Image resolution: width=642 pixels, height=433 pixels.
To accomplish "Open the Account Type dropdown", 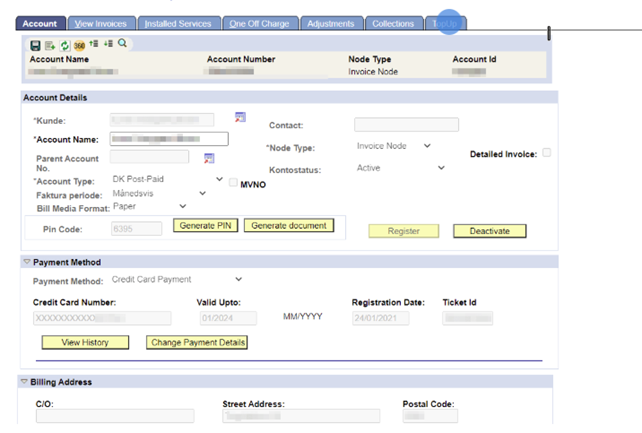I will coord(220,179).
